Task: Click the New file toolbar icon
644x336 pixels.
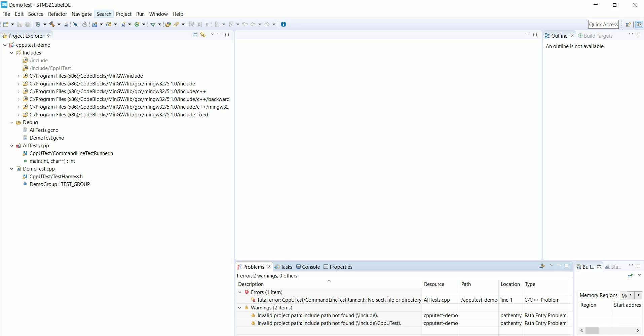Action: [6, 24]
